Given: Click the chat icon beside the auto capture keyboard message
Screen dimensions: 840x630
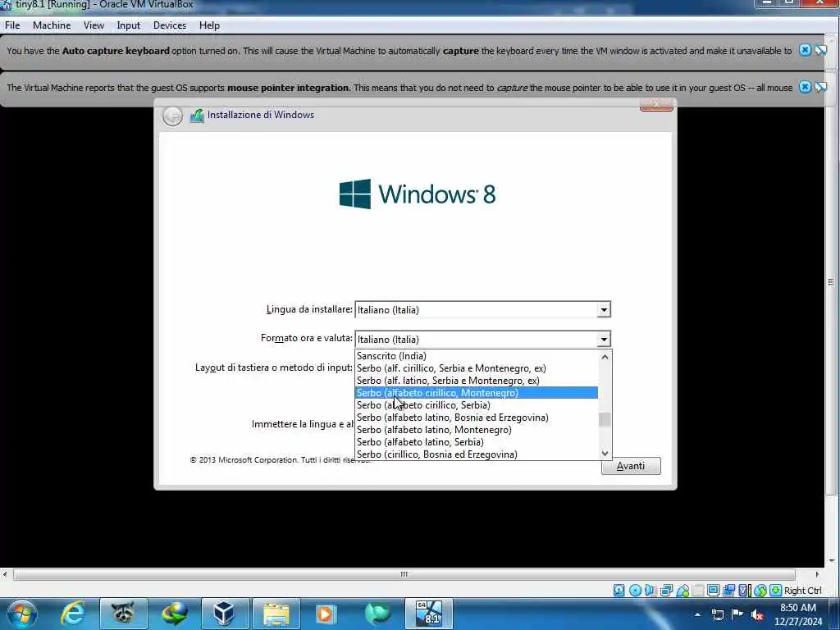Looking at the screenshot, I should click(x=820, y=50).
